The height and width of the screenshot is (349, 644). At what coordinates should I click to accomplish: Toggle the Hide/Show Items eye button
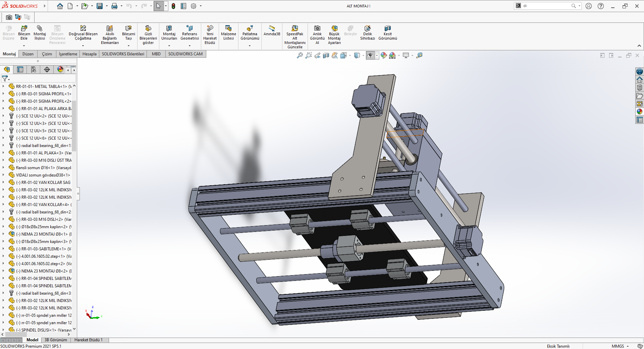[370, 55]
